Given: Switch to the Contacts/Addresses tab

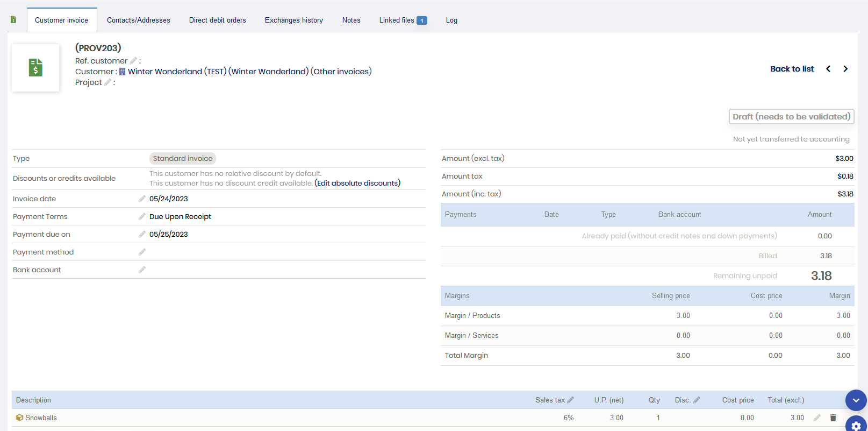Looking at the screenshot, I should tap(138, 20).
